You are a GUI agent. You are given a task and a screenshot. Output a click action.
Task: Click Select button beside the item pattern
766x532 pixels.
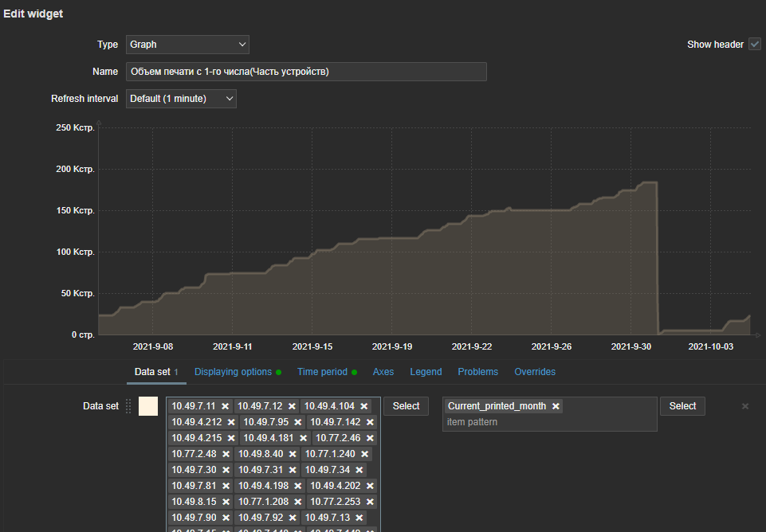pos(682,406)
